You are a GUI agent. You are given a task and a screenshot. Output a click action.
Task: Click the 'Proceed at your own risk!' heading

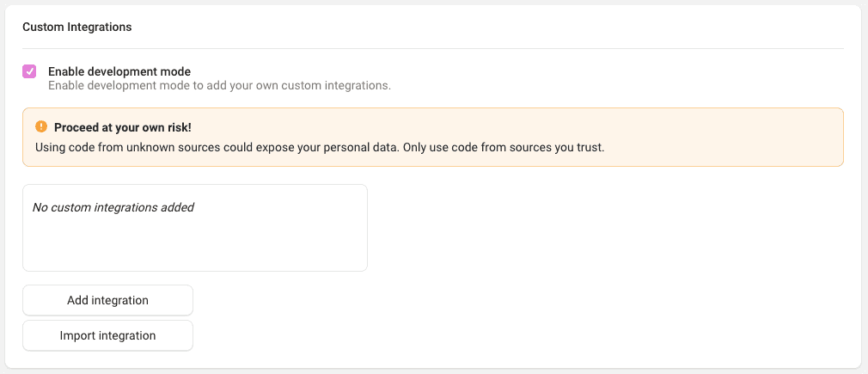[x=123, y=127]
